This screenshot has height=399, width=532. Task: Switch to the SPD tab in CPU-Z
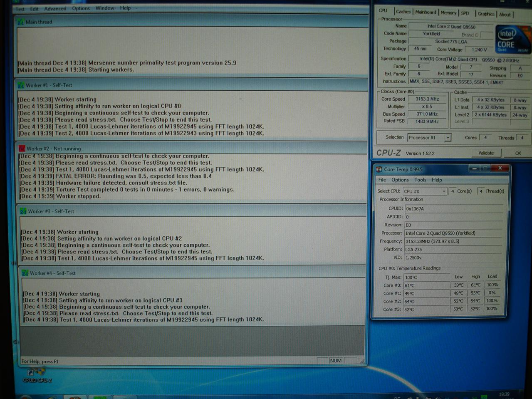[465, 13]
